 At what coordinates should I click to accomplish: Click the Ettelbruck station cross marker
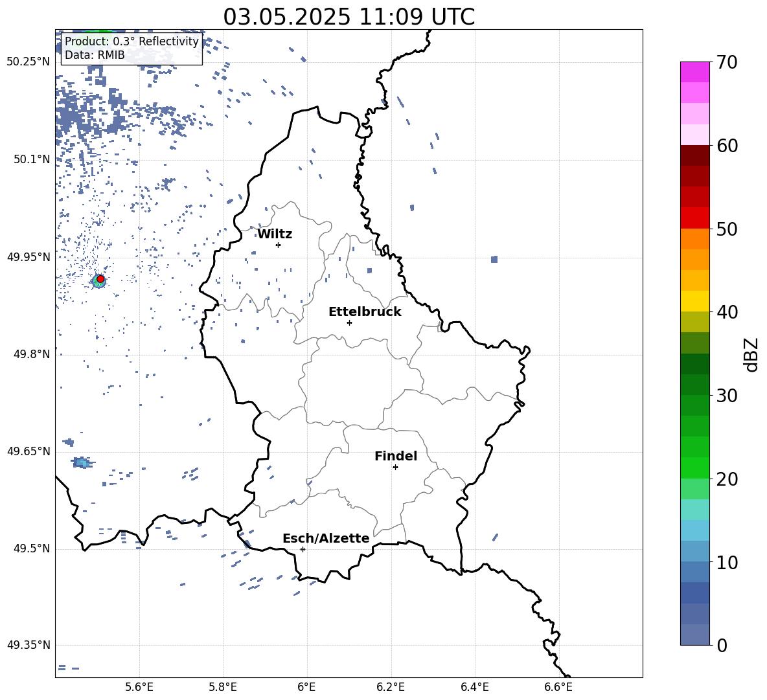[x=349, y=322]
